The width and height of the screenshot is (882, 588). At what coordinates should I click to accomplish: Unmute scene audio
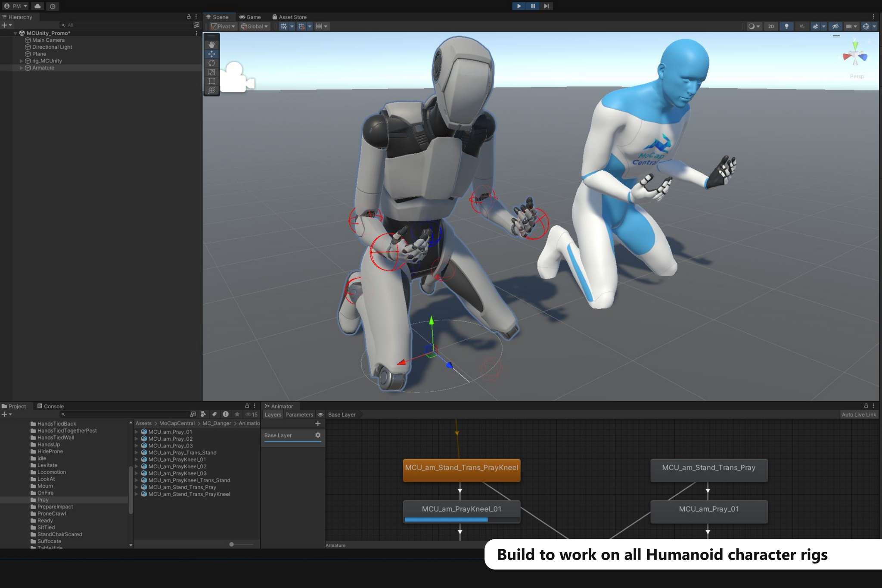click(x=802, y=26)
